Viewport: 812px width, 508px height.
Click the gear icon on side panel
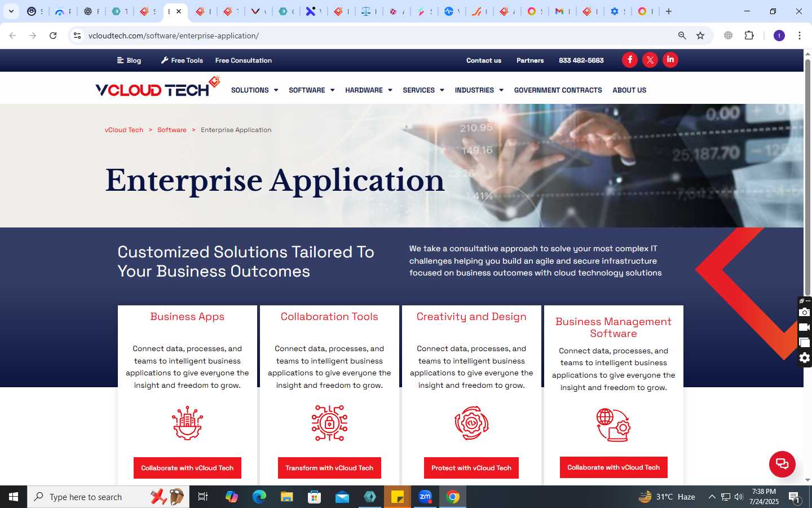(x=805, y=358)
